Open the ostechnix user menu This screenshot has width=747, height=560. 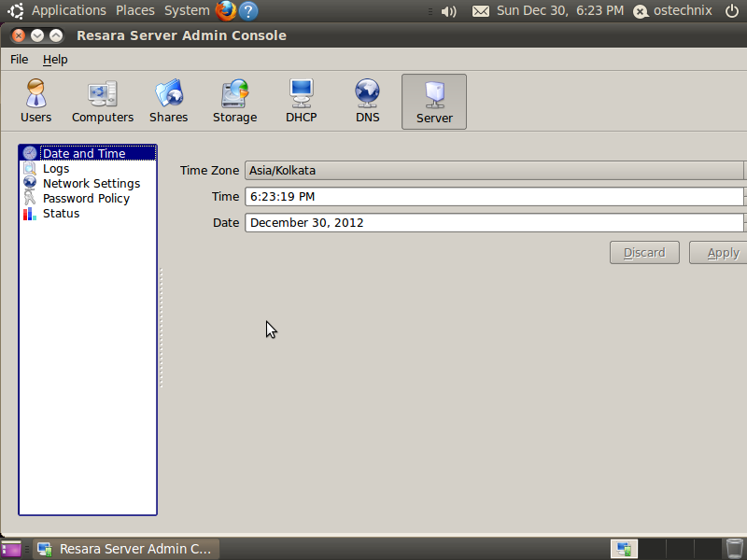pyautogui.click(x=672, y=11)
